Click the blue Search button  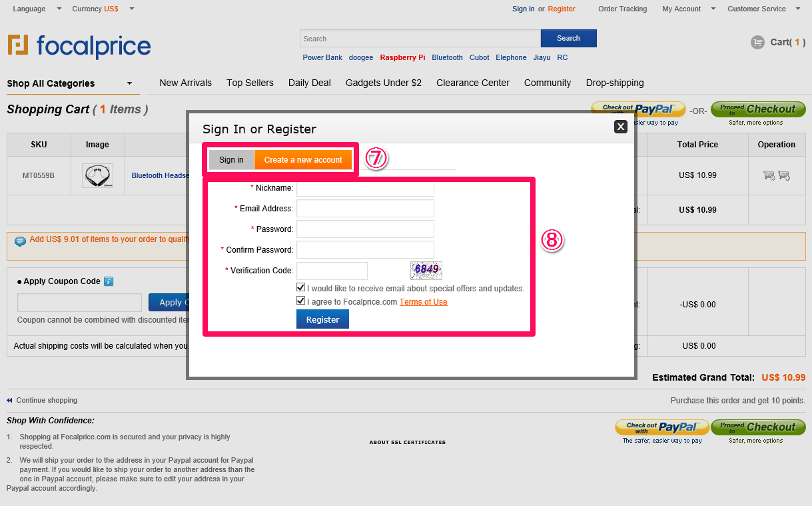[568, 38]
